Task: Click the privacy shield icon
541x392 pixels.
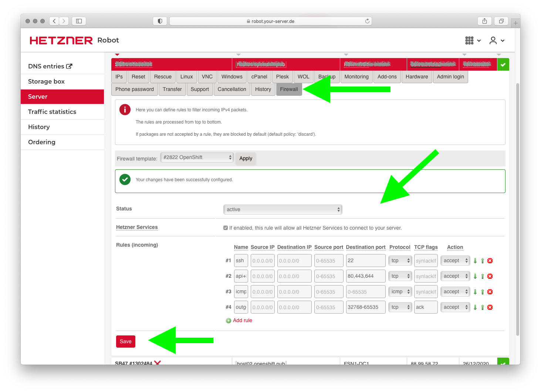Action: click(160, 21)
